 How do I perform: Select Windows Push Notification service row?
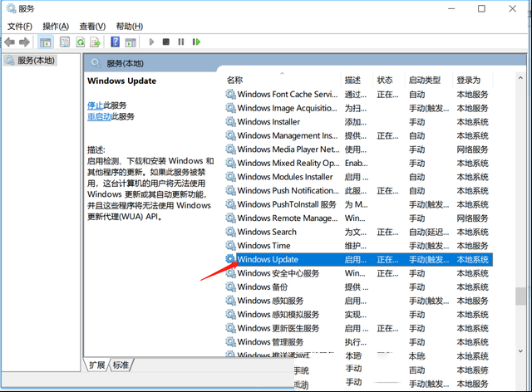point(358,190)
